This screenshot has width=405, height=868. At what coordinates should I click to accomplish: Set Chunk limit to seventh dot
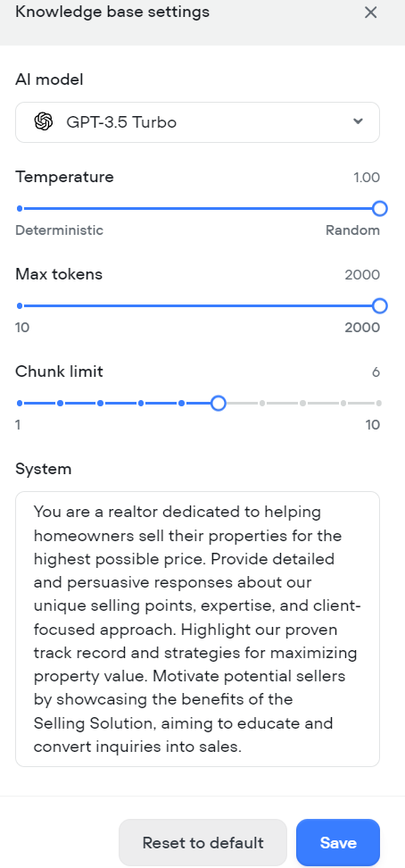click(262, 403)
